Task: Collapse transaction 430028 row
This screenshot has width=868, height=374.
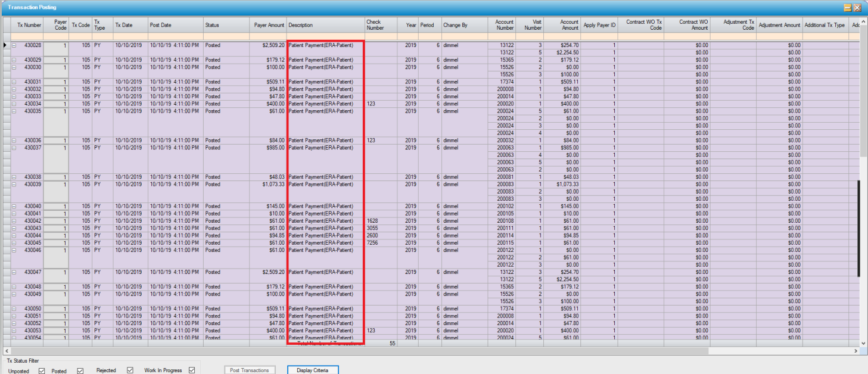Action: coord(14,45)
